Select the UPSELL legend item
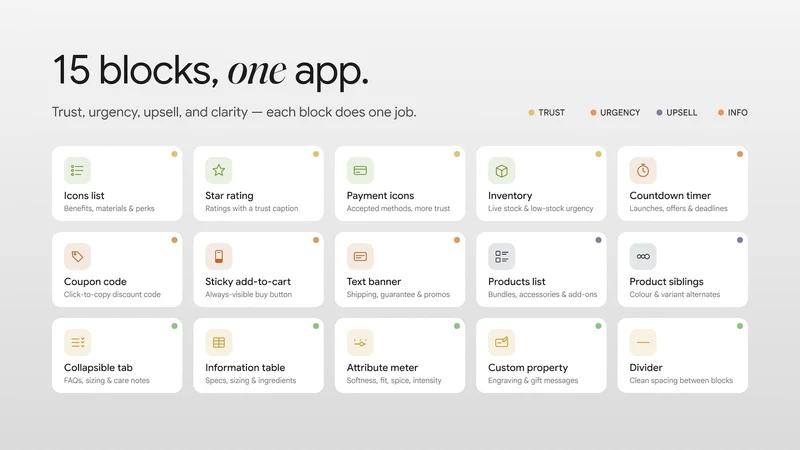The image size is (800, 450). 677,112
